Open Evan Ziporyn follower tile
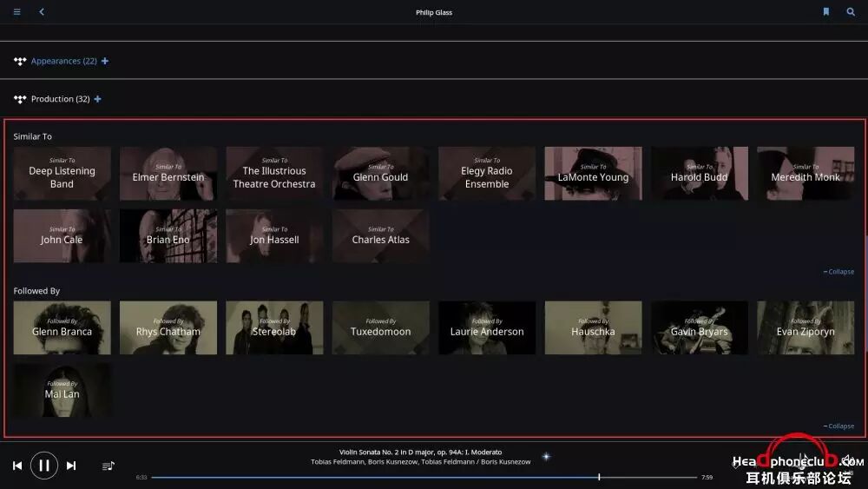The image size is (868, 489). click(806, 327)
